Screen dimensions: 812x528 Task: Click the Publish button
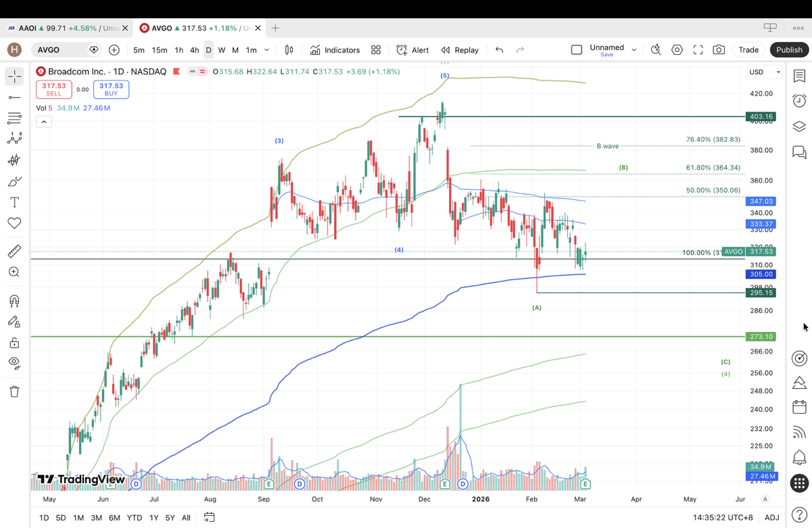[x=788, y=50]
